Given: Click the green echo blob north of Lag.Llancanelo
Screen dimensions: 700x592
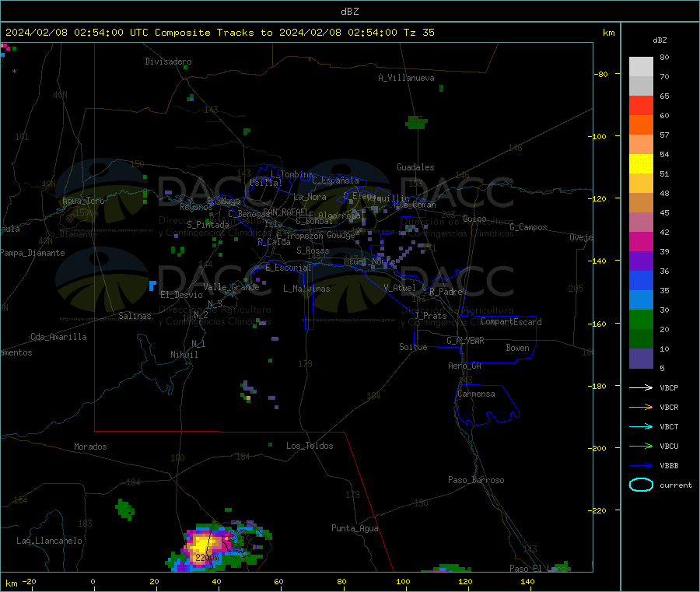Looking at the screenshot, I should 124,510.
